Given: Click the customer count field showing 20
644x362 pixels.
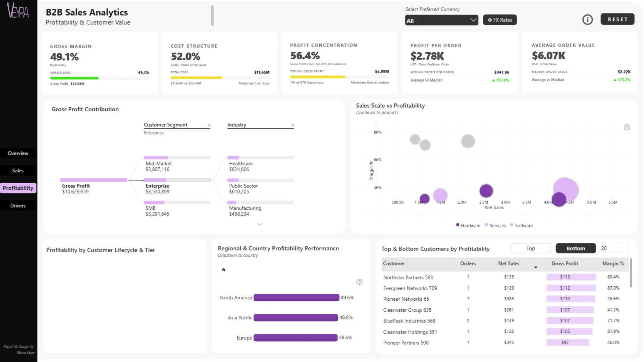Looking at the screenshot, I should pyautogui.click(x=613, y=248).
